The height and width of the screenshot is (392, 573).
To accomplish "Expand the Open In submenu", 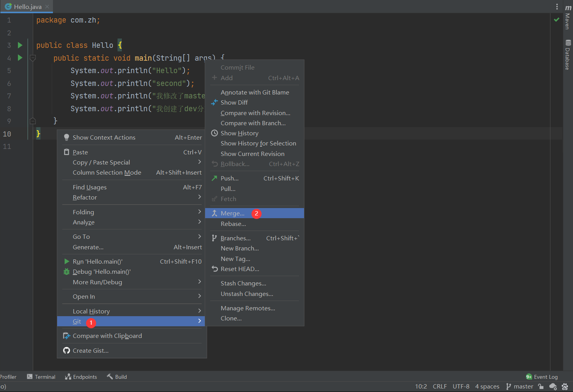I will (132, 296).
